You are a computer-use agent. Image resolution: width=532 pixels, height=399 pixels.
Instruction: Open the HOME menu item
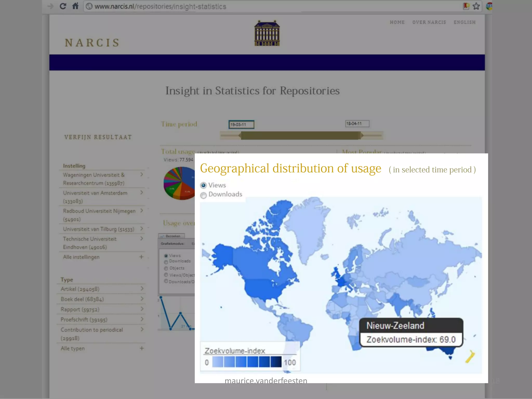pyautogui.click(x=397, y=22)
